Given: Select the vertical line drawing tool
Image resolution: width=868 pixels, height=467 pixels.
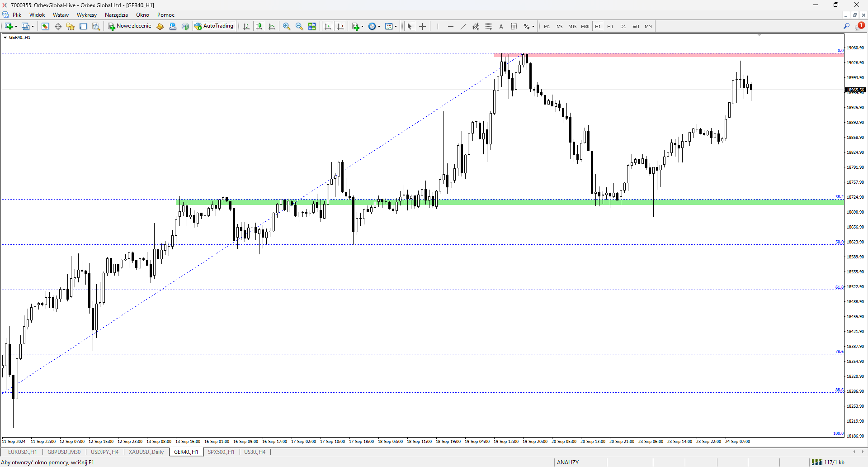Looking at the screenshot, I should tap(438, 26).
